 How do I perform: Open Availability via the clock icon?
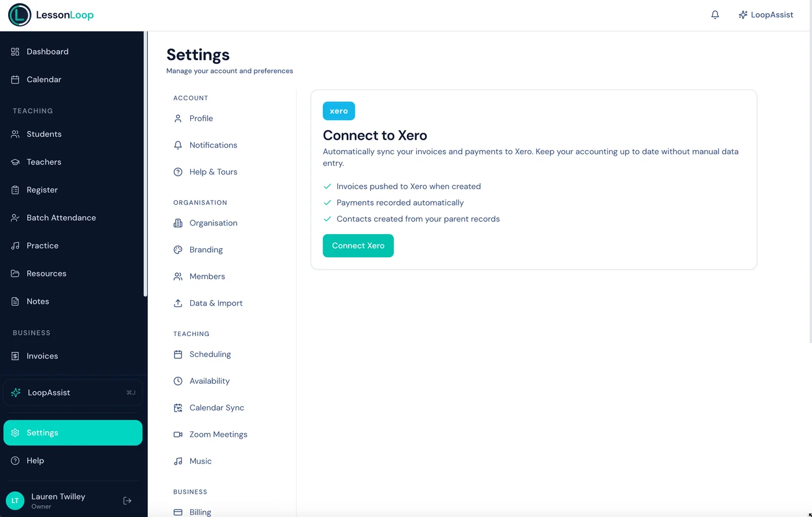tap(178, 381)
